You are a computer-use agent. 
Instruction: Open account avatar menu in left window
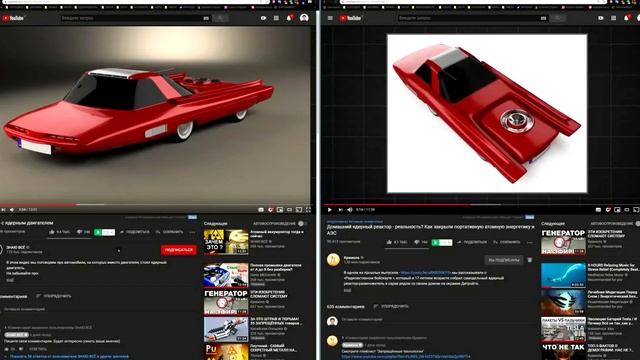click(304, 18)
